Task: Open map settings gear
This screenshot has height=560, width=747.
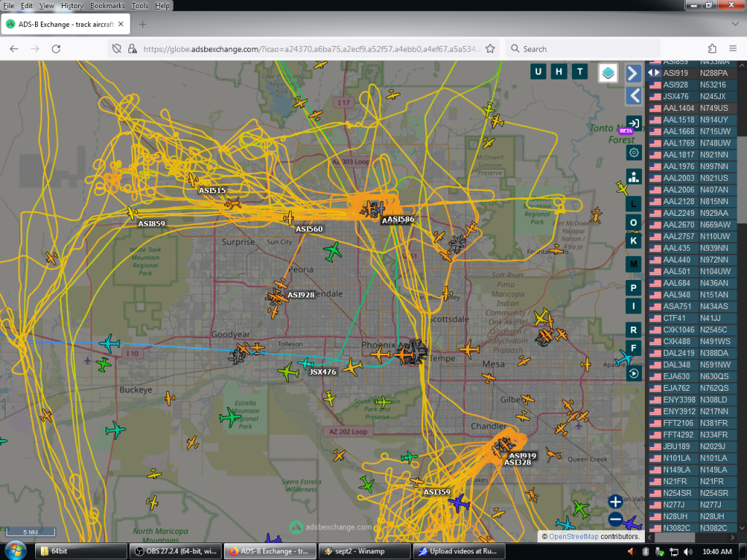Action: [x=634, y=153]
